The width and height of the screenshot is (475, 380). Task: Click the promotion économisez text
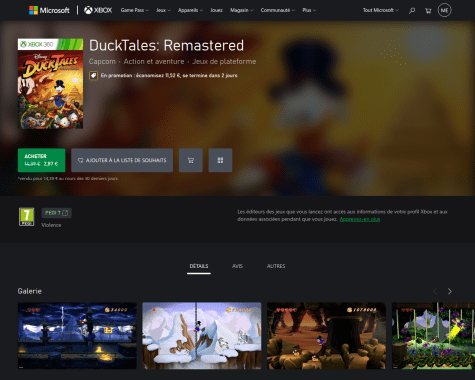[169, 76]
